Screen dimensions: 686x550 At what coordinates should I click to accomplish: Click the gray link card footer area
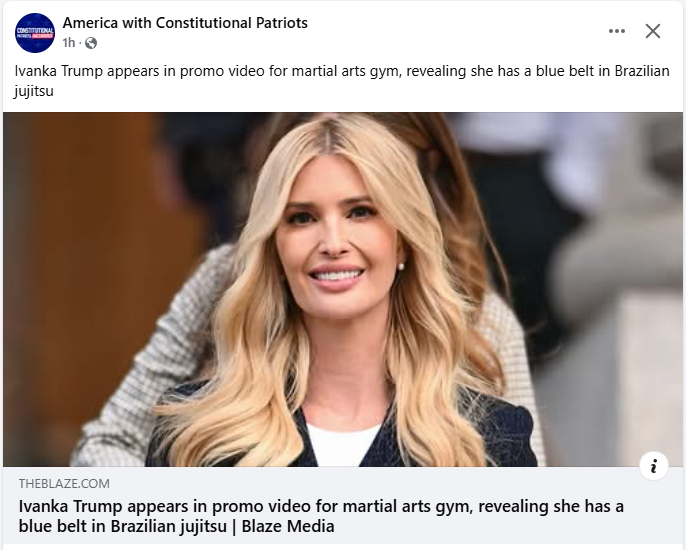[x=343, y=505]
